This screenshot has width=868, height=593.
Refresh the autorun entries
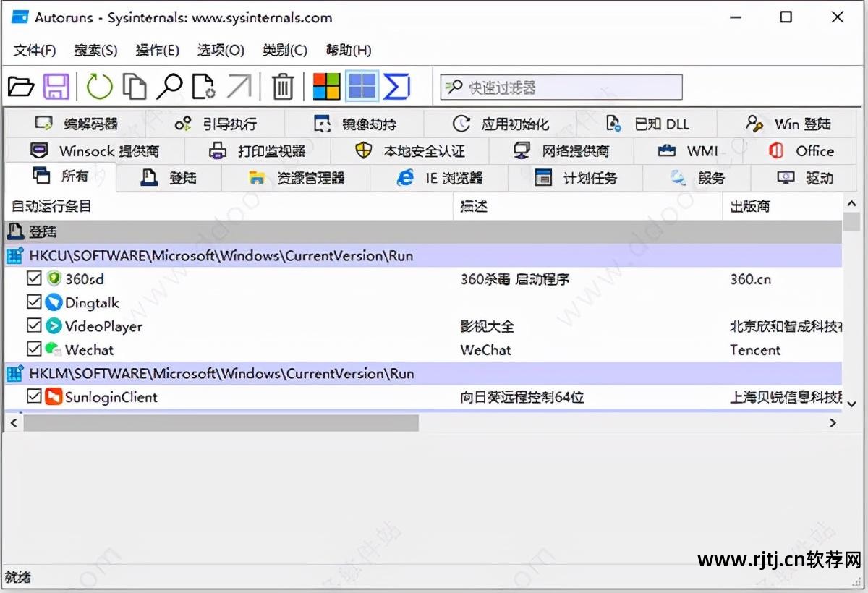(99, 86)
